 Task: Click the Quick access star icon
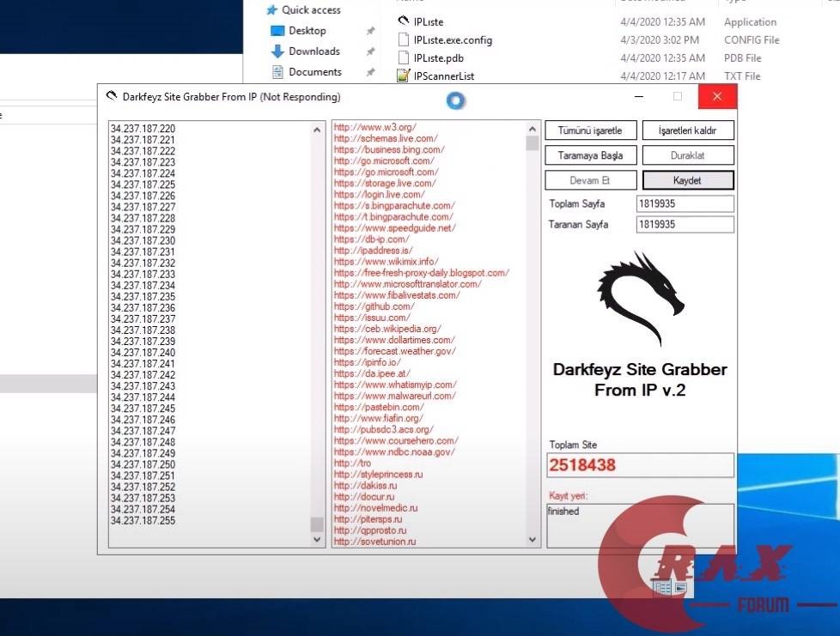click(271, 10)
